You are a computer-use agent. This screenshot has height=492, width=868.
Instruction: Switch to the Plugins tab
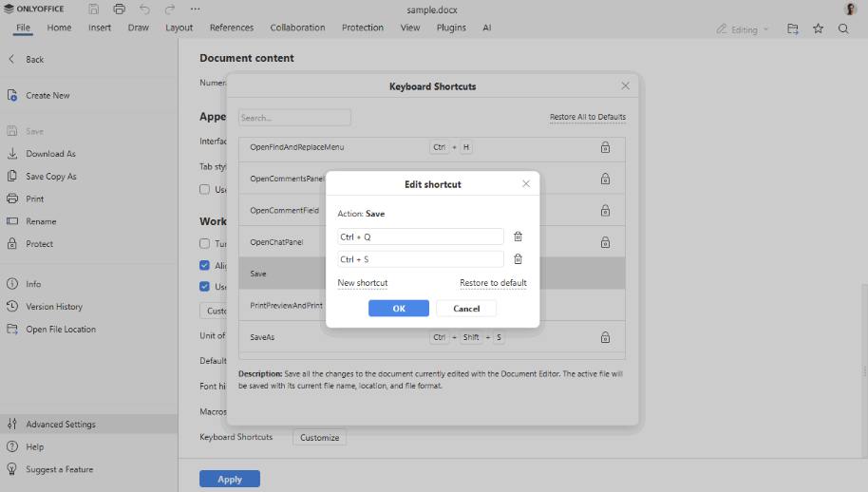point(451,28)
